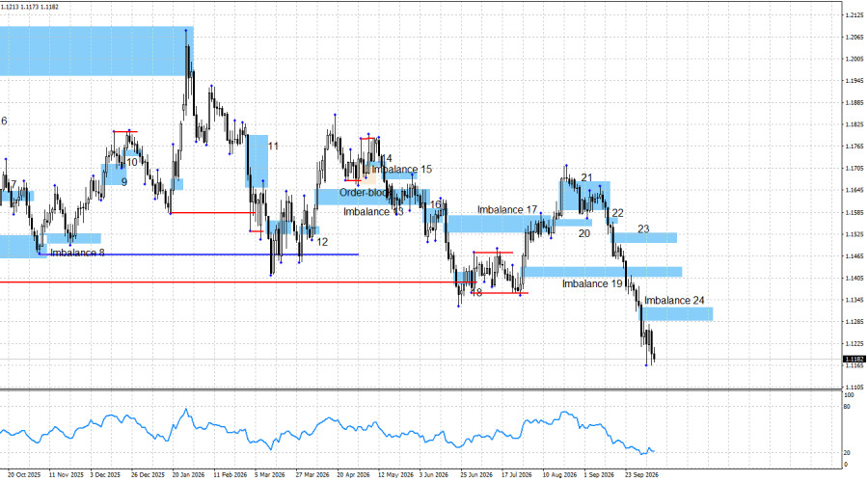The image size is (868, 482).
Task: Select the blue zone rectangle beside label 23
Action: tap(644, 238)
